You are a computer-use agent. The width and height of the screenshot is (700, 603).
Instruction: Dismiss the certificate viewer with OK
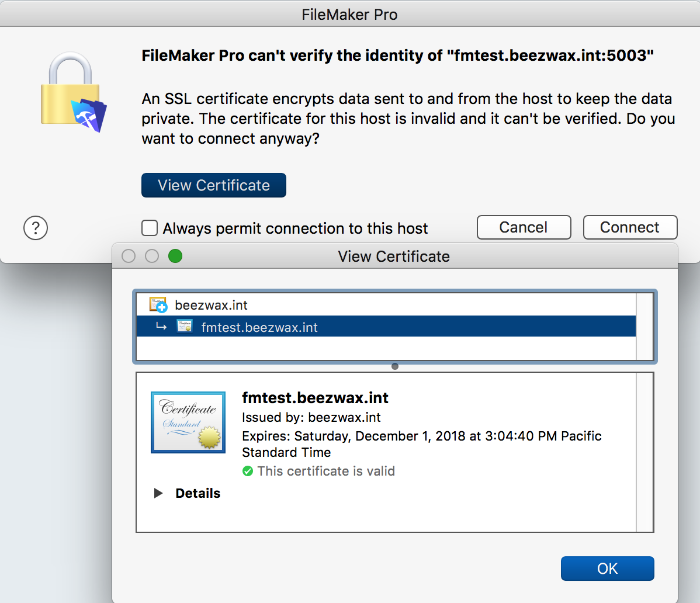point(607,568)
